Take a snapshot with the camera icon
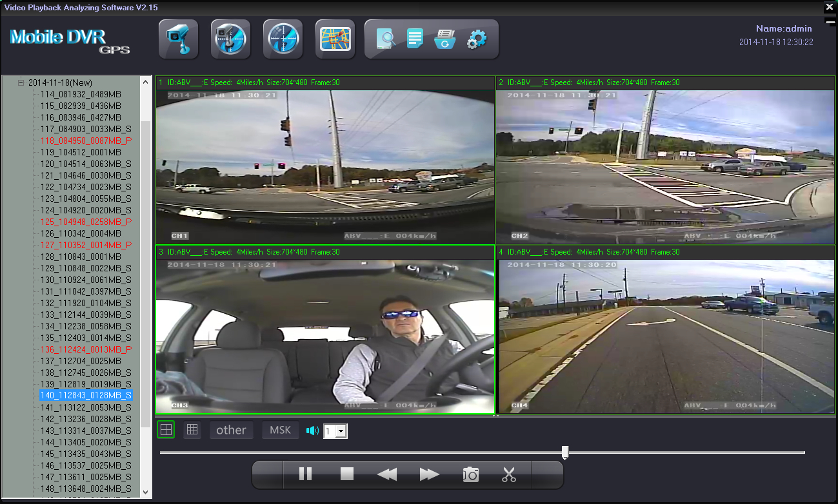Screen dimensions: 838x504 click(471, 475)
